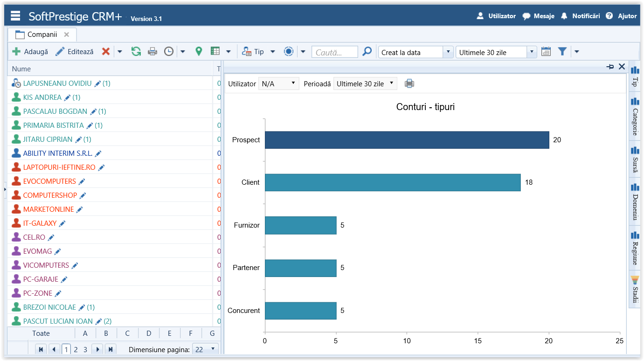This screenshot has height=361, width=644.
Task: Click the clock history icon
Action: click(169, 52)
